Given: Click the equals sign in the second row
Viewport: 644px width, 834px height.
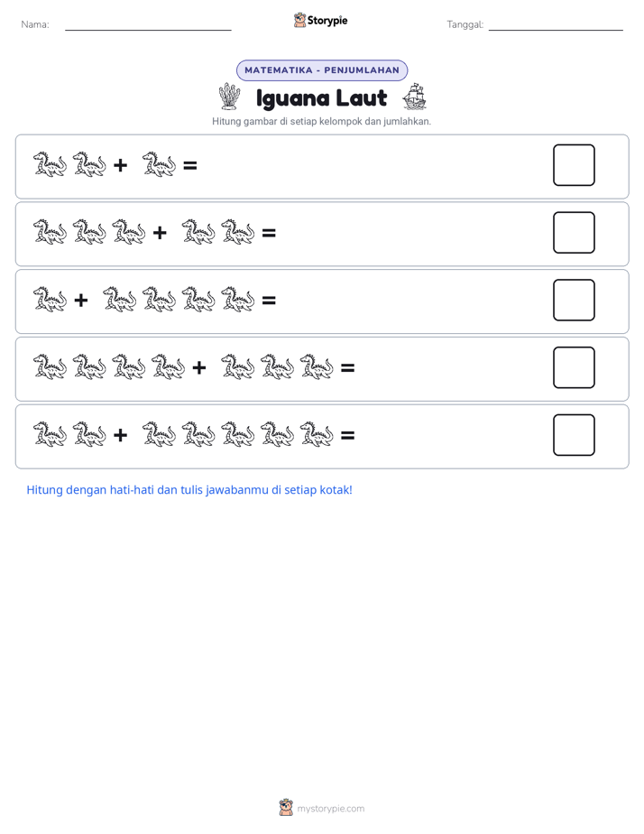Looking at the screenshot, I should click(269, 233).
